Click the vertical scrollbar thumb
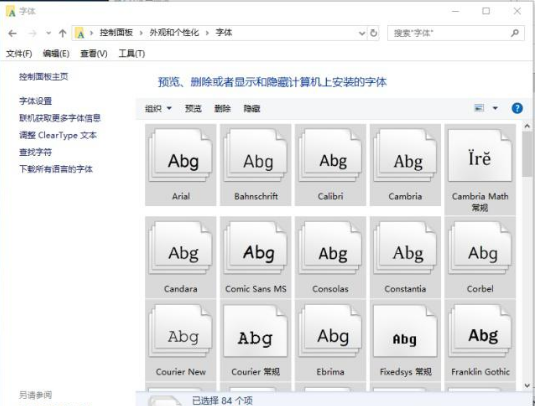The width and height of the screenshot is (539, 406). (527, 154)
